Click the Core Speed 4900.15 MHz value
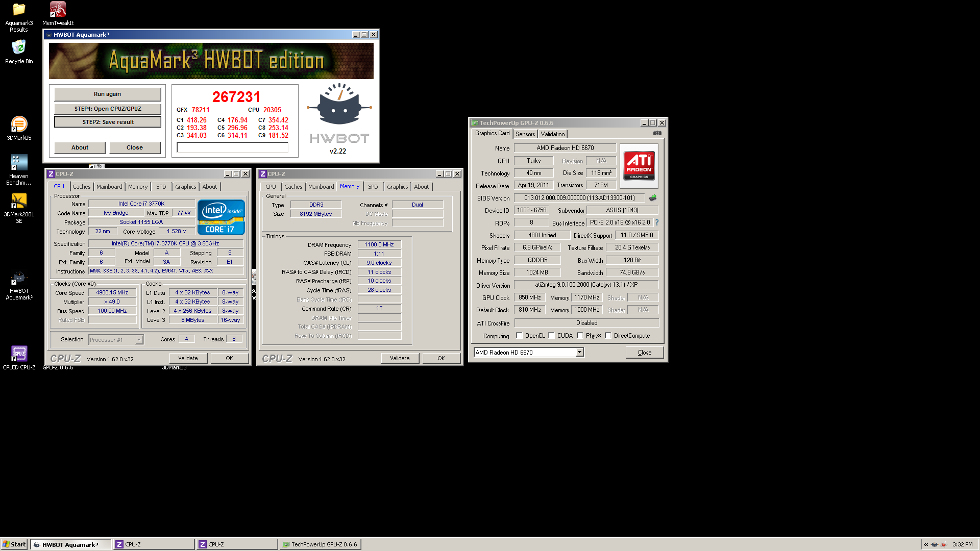Viewport: 980px width, 551px height. click(x=112, y=292)
